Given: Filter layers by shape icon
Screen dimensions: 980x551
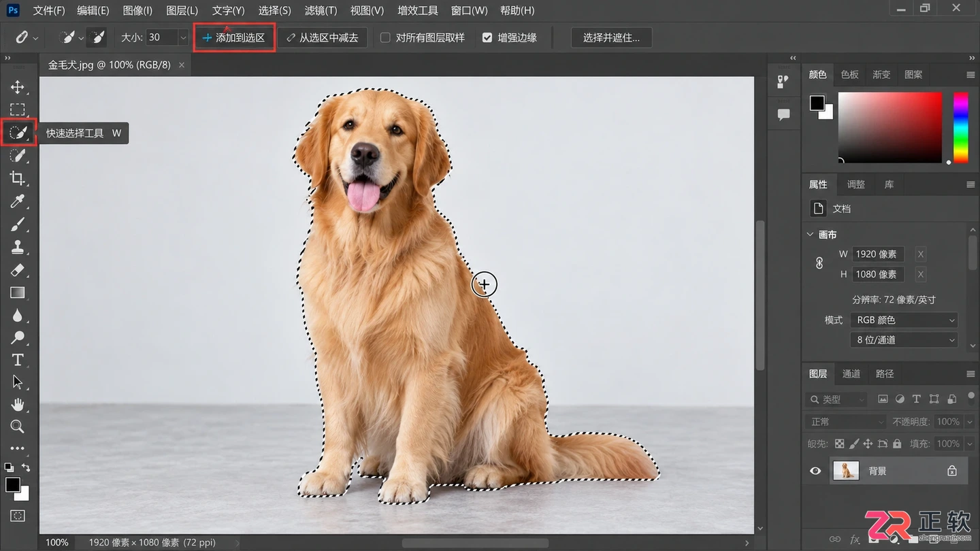Looking at the screenshot, I should 934,399.
